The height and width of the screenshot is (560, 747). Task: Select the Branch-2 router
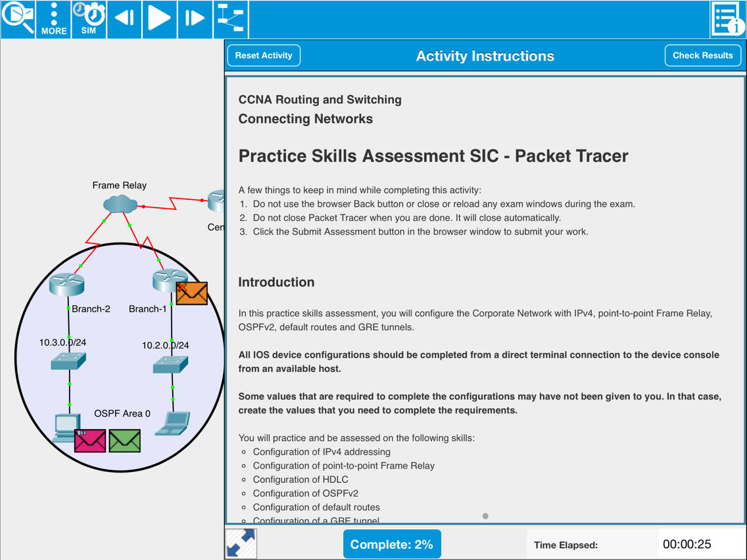(66, 284)
